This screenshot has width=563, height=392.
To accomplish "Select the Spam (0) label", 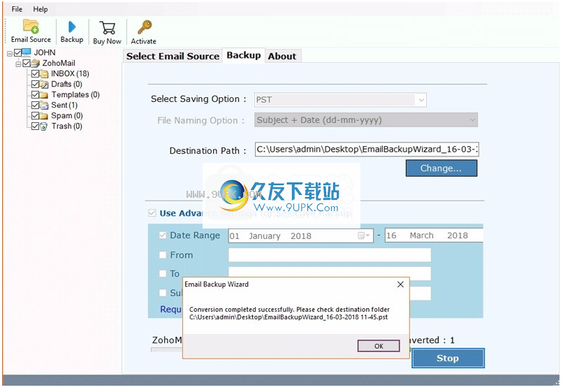I will pyautogui.click(x=67, y=116).
